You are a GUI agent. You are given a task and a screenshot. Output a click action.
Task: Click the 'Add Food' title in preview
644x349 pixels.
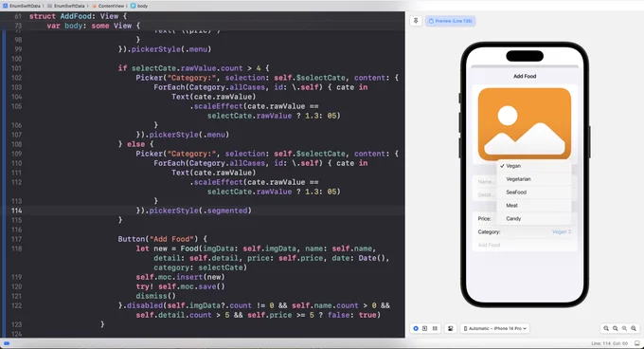525,77
